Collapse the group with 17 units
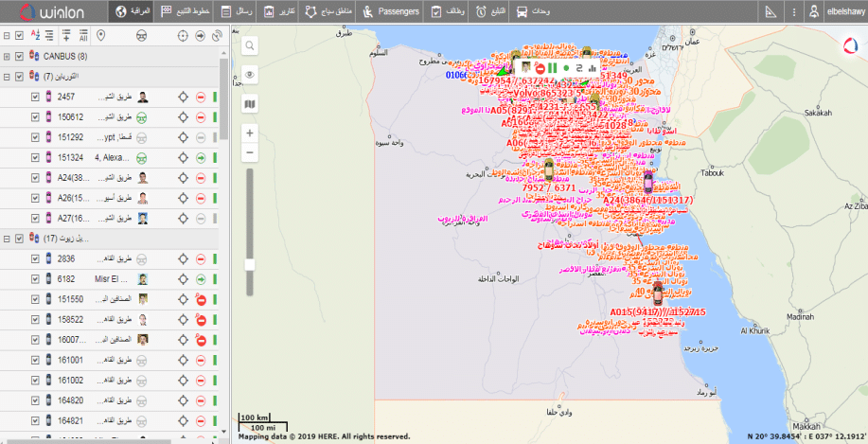The image size is (868, 444). click(7, 239)
